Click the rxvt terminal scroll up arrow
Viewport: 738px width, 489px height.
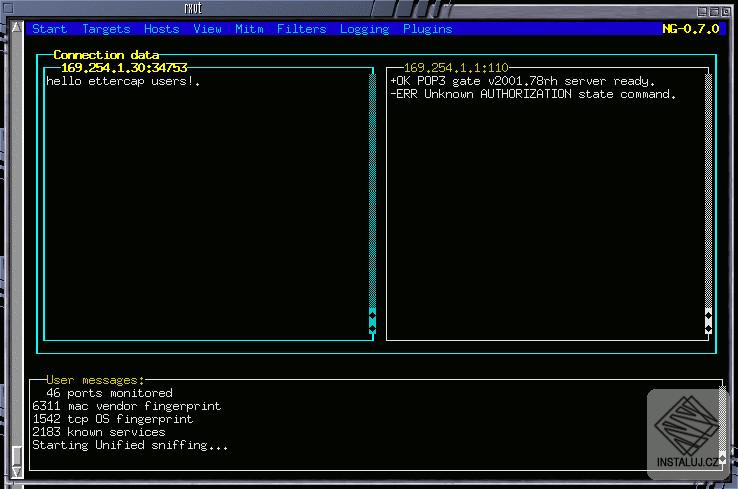coord(17,27)
